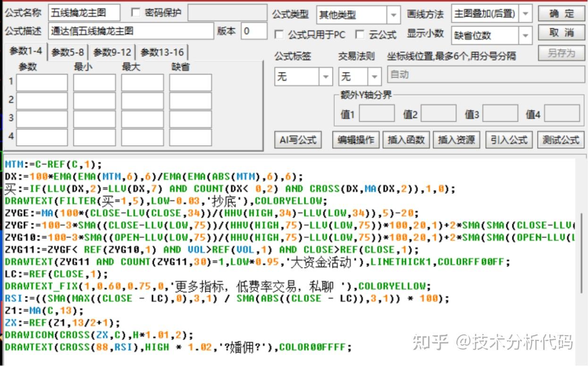Image resolution: width=588 pixels, height=366 pixels.
Task: Focus the 公式名称 input field
Action: [x=84, y=13]
